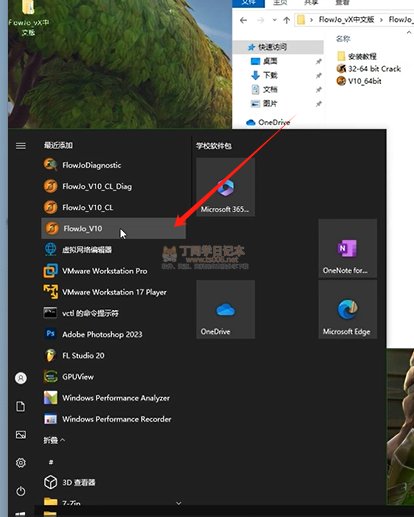
Task: Click the # letter group header
Action: pos(51,462)
